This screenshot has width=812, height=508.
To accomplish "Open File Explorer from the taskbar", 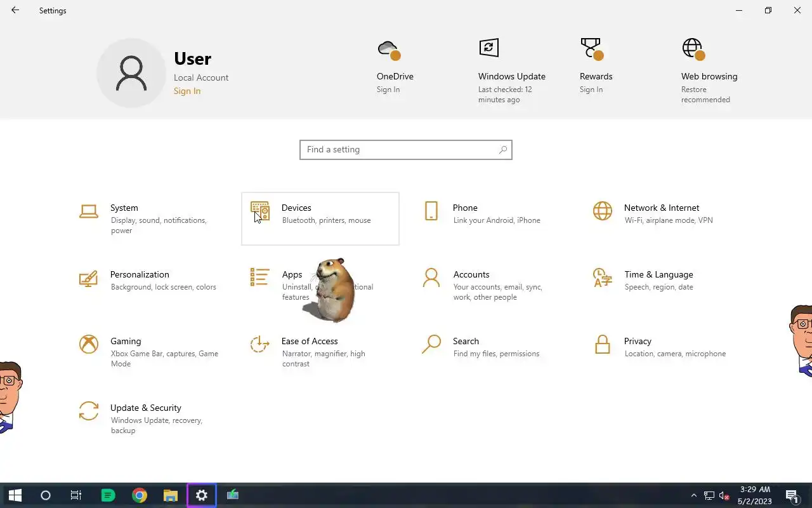I will 170,495.
